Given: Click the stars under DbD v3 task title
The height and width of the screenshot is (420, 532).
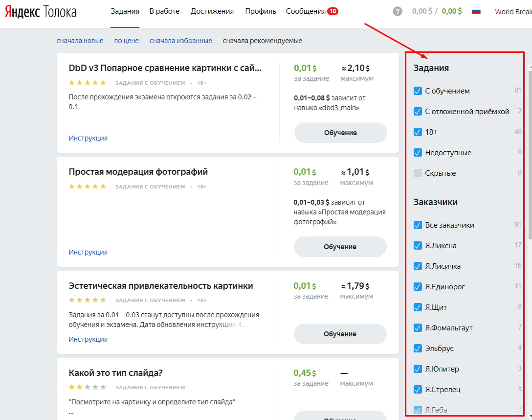Looking at the screenshot, I should coord(88,83).
